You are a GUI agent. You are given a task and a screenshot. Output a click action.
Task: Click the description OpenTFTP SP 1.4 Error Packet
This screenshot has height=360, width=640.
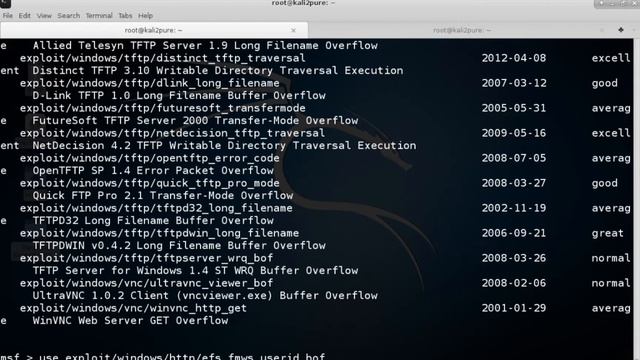(x=153, y=171)
